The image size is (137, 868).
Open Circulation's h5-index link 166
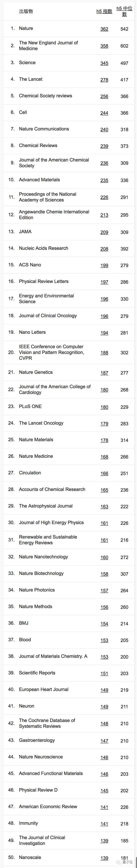point(104,473)
